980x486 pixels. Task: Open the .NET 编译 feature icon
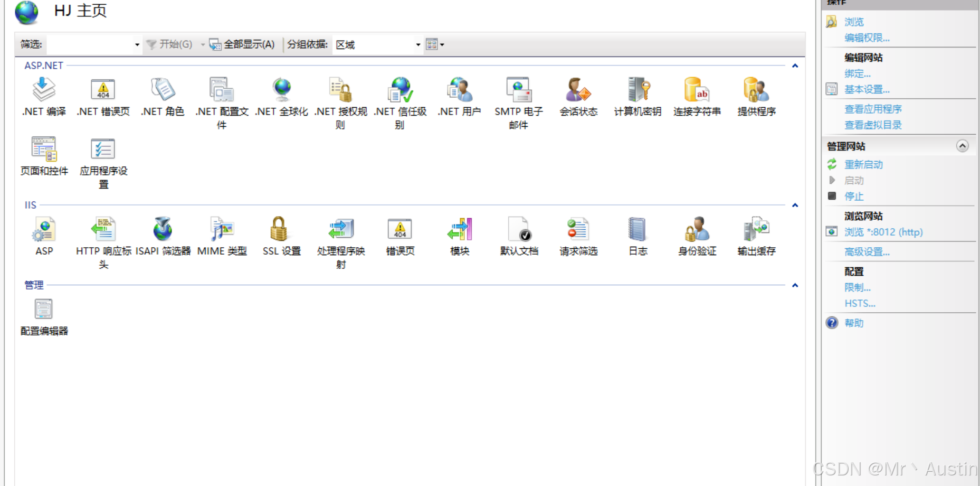click(x=44, y=90)
